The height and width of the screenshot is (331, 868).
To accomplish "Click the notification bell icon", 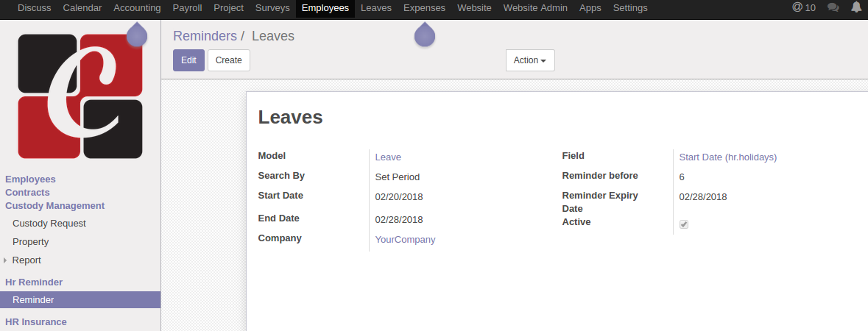I will pos(856,8).
